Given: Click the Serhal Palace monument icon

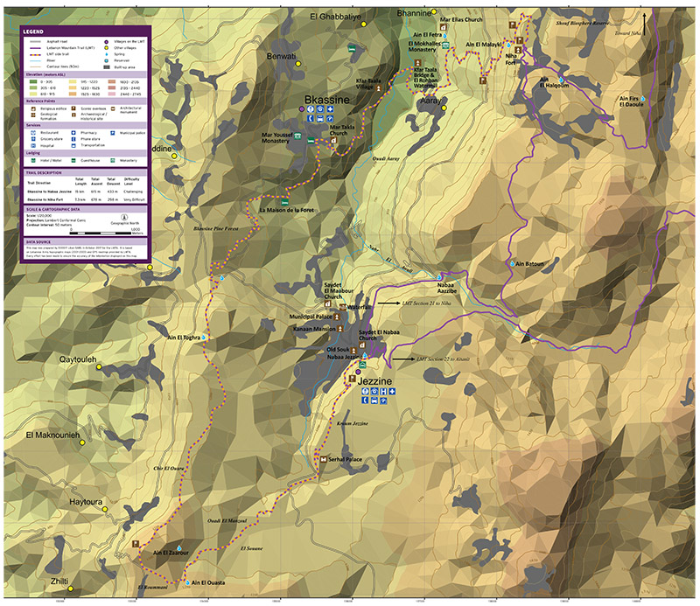Looking at the screenshot, I should 324,459.
